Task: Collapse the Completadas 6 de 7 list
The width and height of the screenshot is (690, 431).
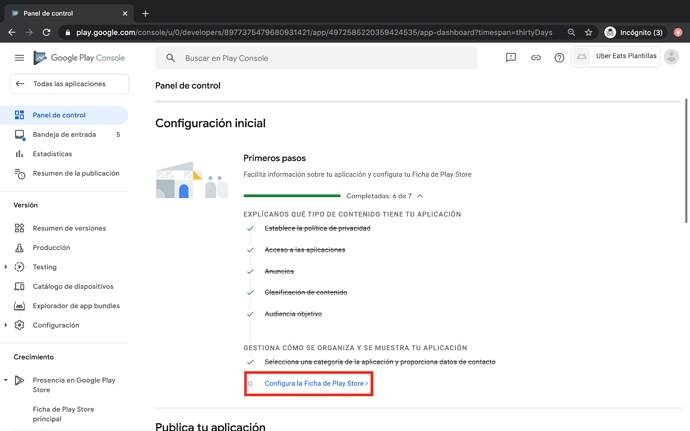Action: 420,196
